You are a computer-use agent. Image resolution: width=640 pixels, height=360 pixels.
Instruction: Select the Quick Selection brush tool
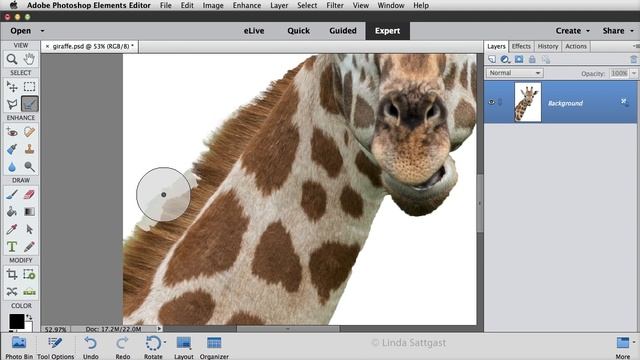29,104
